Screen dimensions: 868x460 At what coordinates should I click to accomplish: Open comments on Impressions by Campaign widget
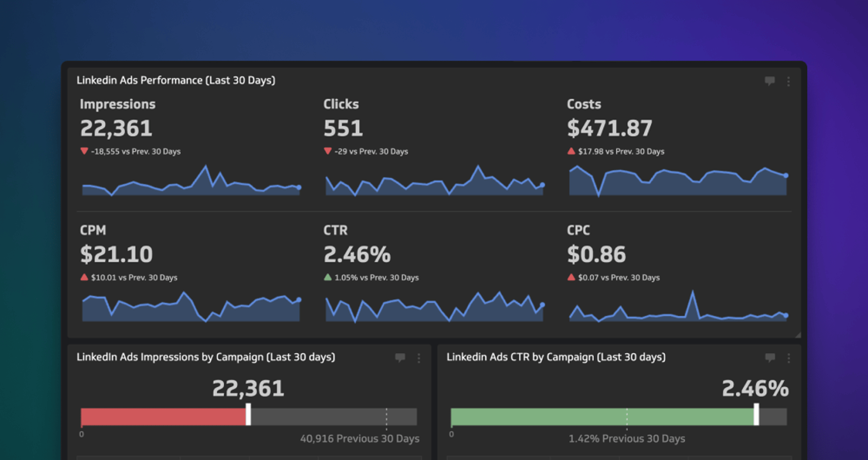pos(400,358)
